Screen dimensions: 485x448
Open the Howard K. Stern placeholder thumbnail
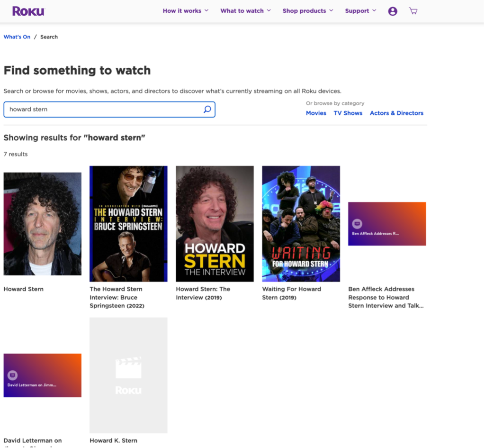[128, 375]
